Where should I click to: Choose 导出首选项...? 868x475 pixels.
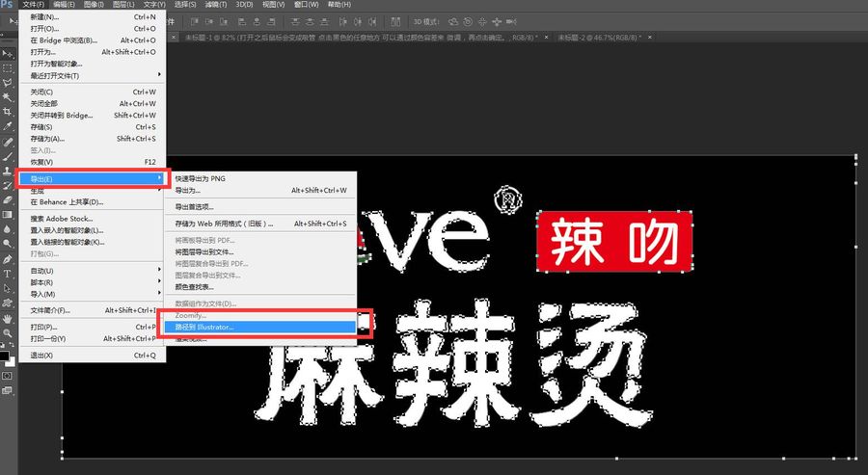coord(260,206)
